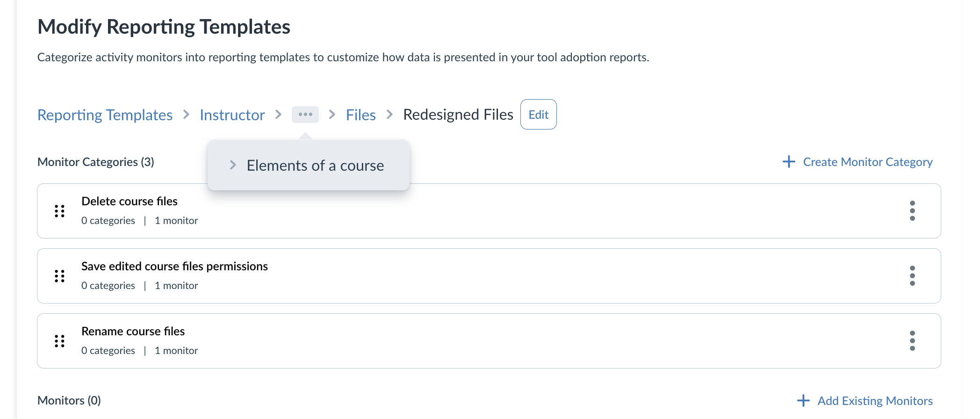Viewport: 980px width, 419px height.
Task: Select the Instructor breadcrumb item
Action: click(232, 115)
